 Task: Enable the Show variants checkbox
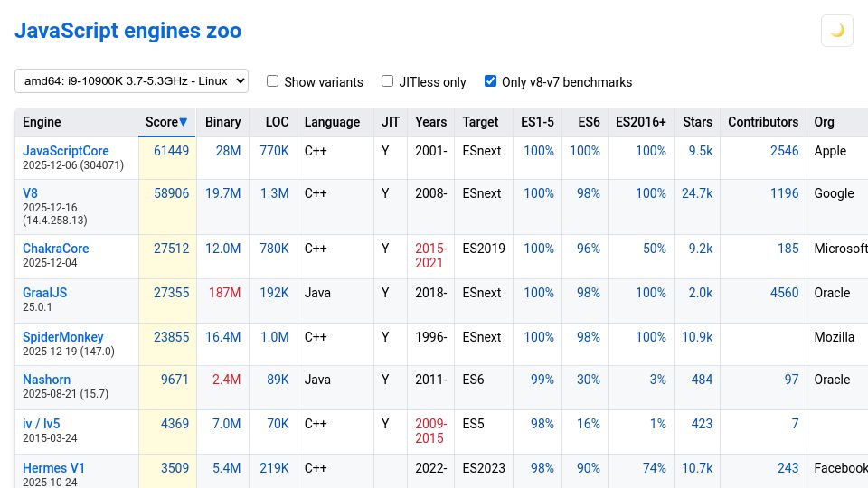tap(272, 81)
